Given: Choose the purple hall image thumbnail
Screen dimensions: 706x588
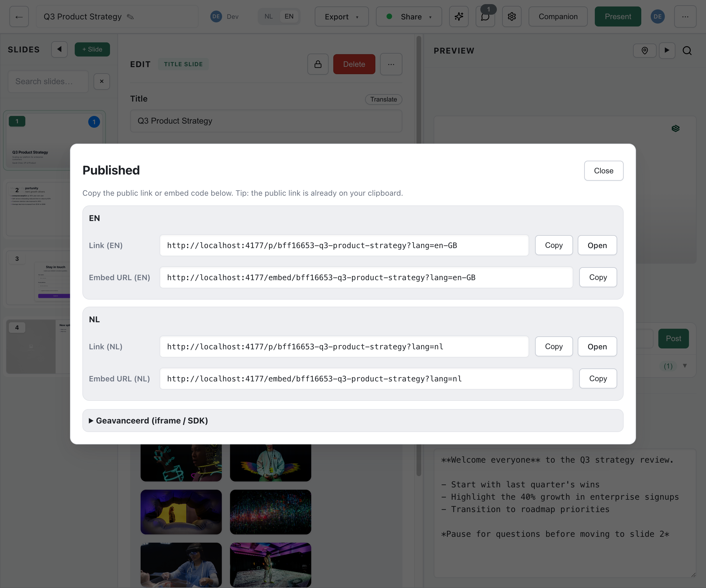Looking at the screenshot, I should point(271,565).
